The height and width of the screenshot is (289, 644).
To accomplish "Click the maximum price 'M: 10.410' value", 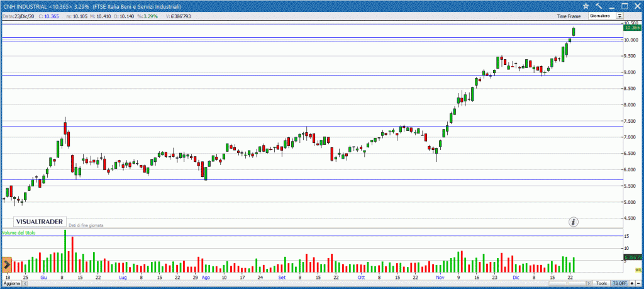I will coord(100,16).
